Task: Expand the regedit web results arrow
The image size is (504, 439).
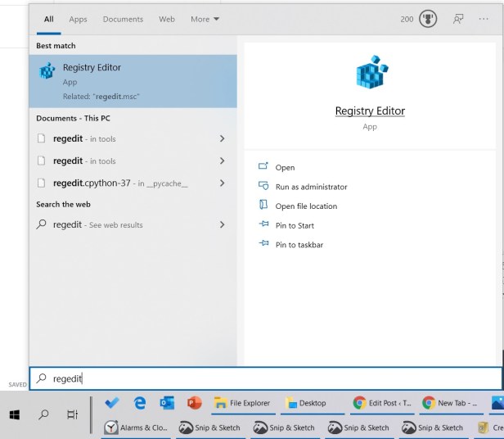Action: [222, 224]
